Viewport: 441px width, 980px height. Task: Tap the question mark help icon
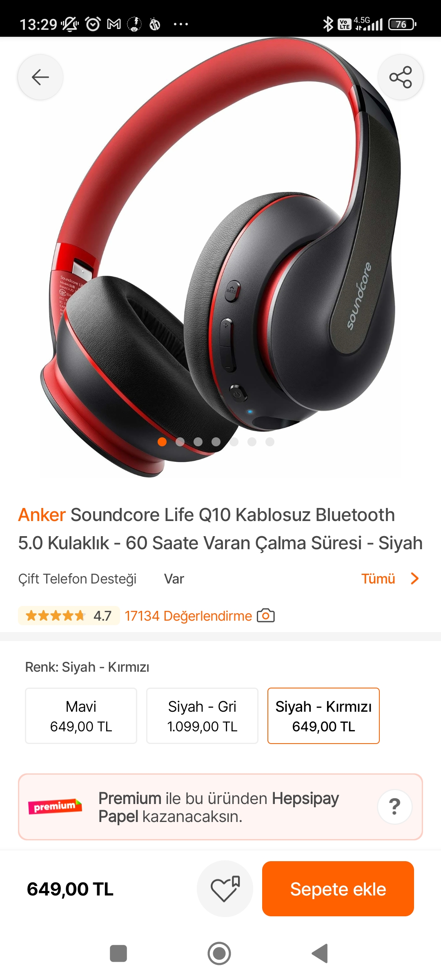click(394, 806)
